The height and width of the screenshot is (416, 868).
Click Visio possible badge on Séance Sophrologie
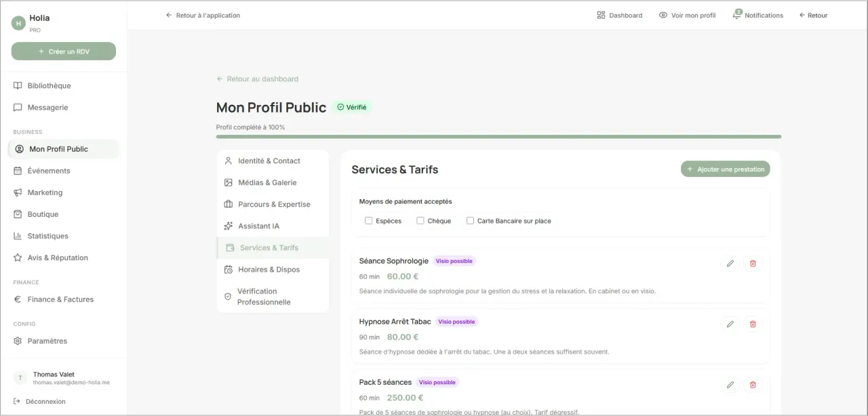(454, 261)
